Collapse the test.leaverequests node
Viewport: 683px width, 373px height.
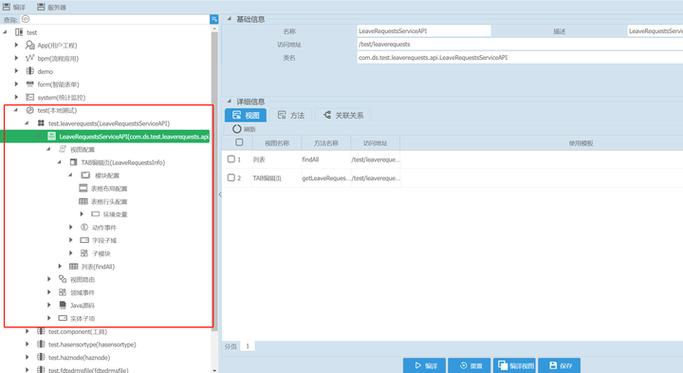27,123
